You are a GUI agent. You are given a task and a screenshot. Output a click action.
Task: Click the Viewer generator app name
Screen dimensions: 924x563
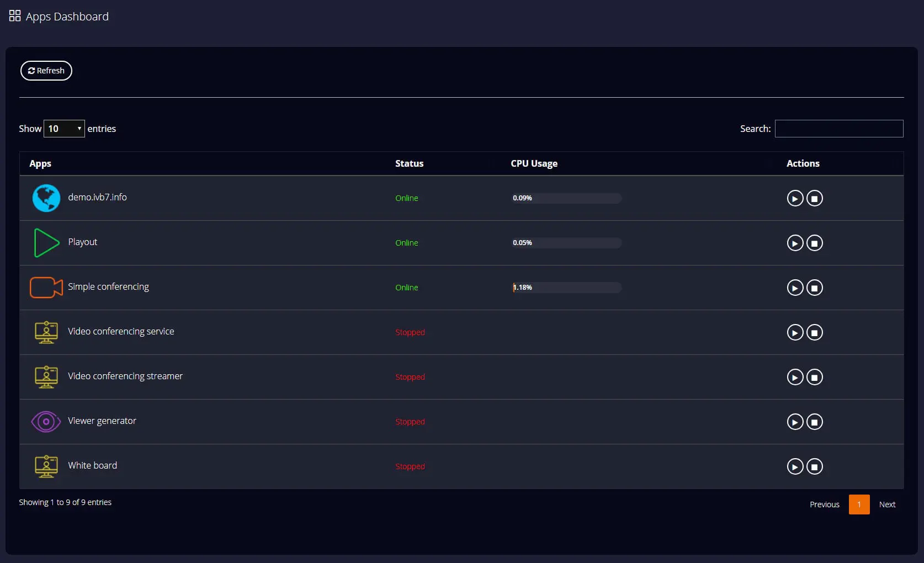(x=102, y=421)
